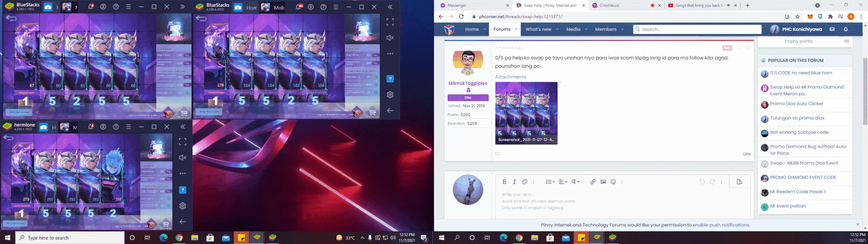
Task: Open the Tulungan sa promo dias thread
Action: point(797,118)
